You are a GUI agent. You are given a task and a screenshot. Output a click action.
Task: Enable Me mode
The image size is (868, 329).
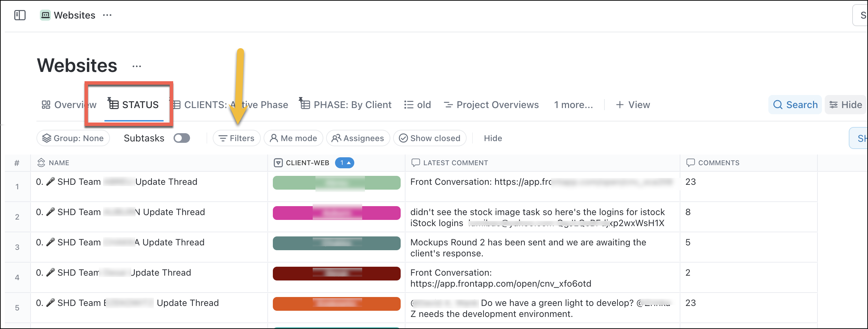[x=293, y=138]
